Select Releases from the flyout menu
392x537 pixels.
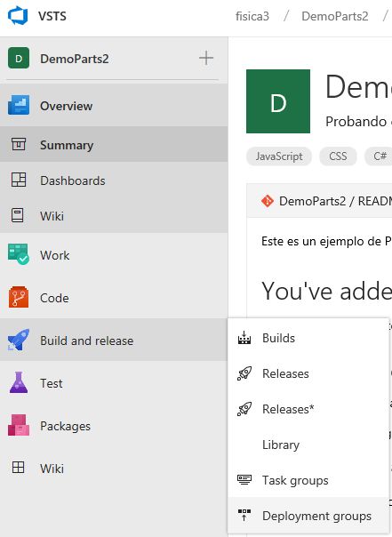coord(308,373)
